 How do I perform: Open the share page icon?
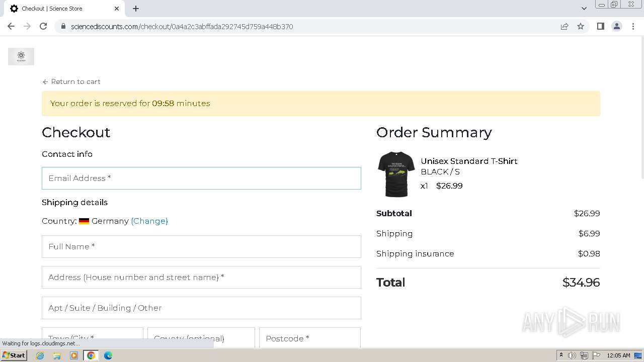pos(565,27)
